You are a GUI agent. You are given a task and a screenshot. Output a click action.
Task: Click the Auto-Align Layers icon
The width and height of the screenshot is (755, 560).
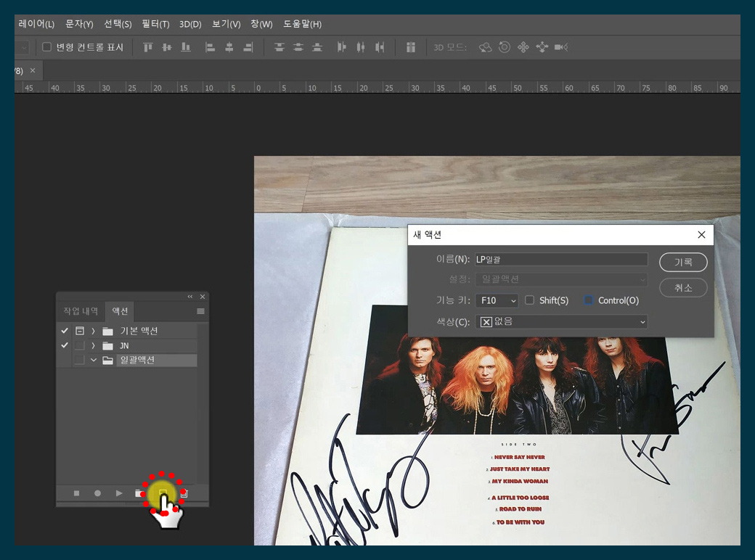(x=411, y=47)
